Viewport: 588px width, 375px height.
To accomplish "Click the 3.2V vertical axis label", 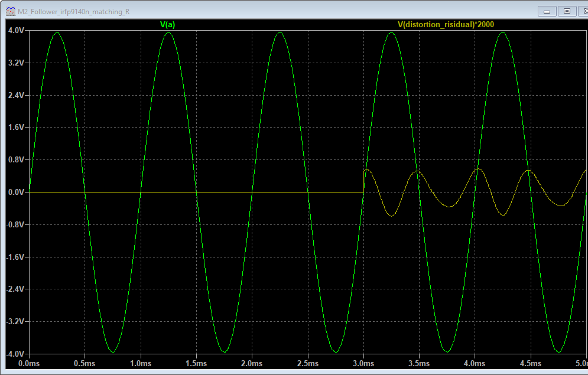I will click(x=16, y=63).
